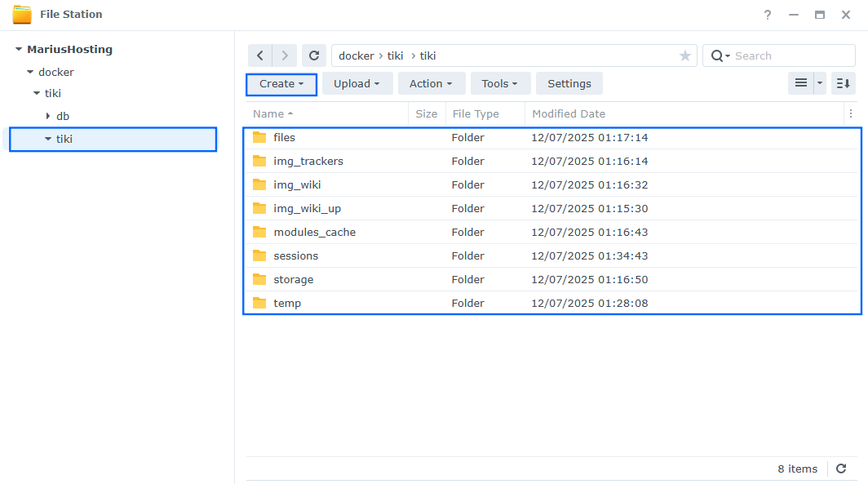
Task: Refresh the current folder view
Action: [x=314, y=55]
